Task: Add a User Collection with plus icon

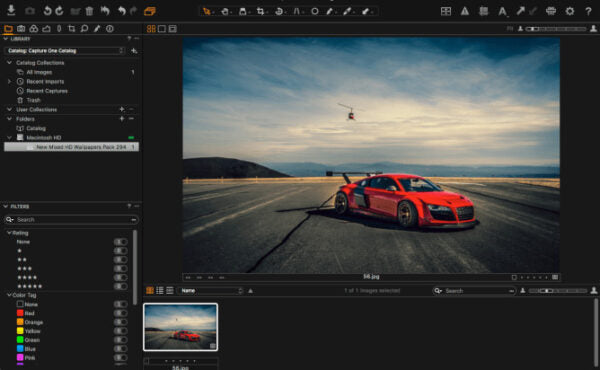Action: coord(122,109)
